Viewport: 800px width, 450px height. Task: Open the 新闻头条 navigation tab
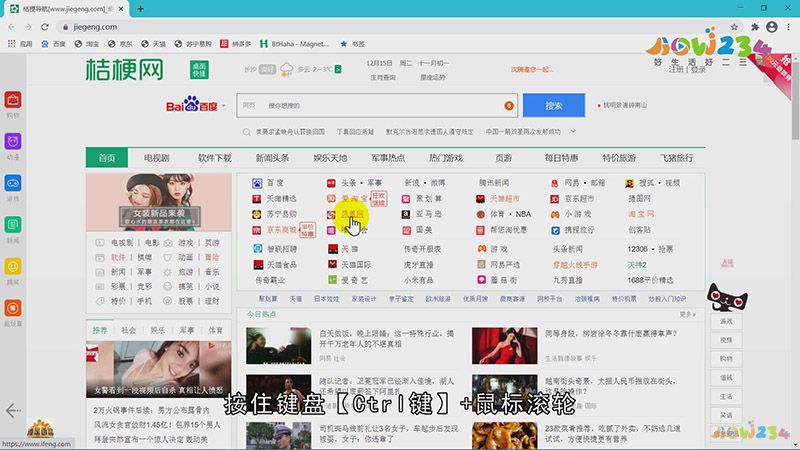click(x=272, y=158)
